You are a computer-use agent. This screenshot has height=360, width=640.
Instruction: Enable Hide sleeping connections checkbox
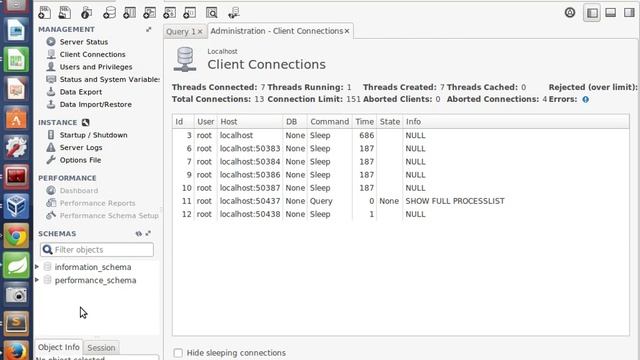click(x=178, y=353)
